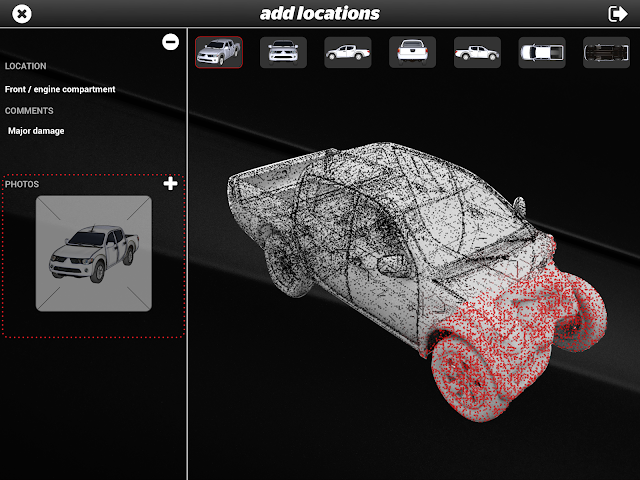Add a photo with the plus icon
The image size is (640, 480).
170,184
